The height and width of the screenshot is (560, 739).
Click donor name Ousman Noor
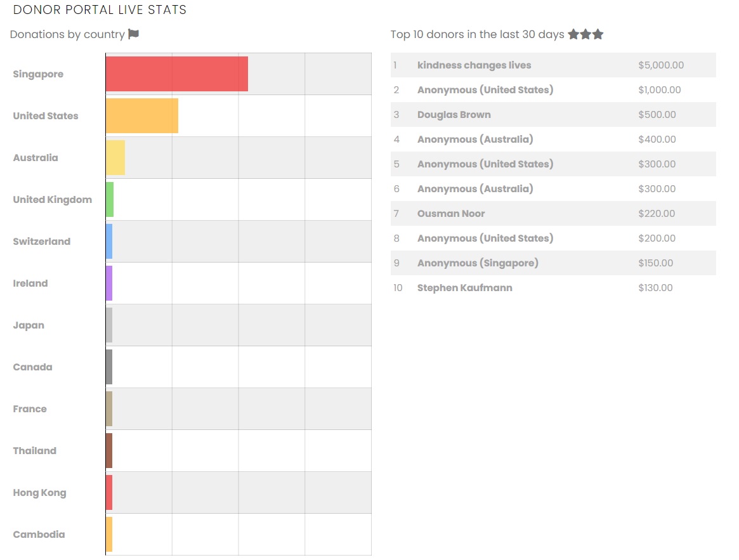[451, 214]
